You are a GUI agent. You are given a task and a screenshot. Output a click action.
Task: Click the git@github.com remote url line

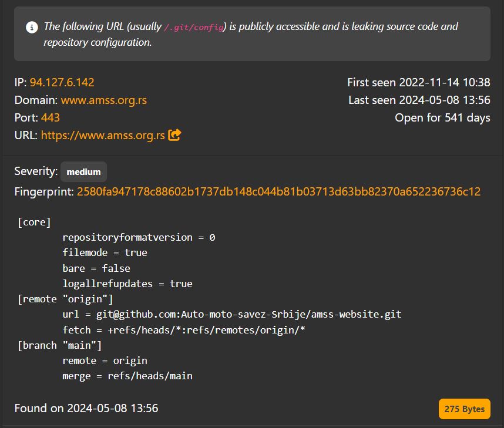click(232, 314)
